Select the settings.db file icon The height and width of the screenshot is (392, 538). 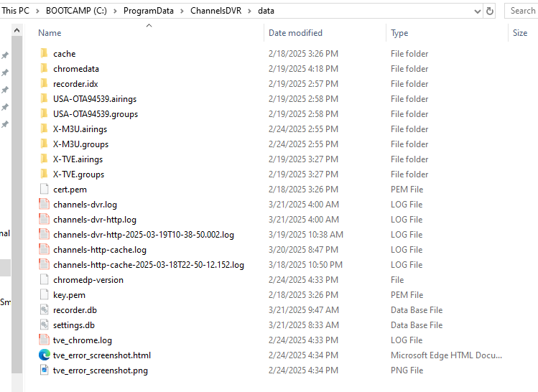coord(45,325)
